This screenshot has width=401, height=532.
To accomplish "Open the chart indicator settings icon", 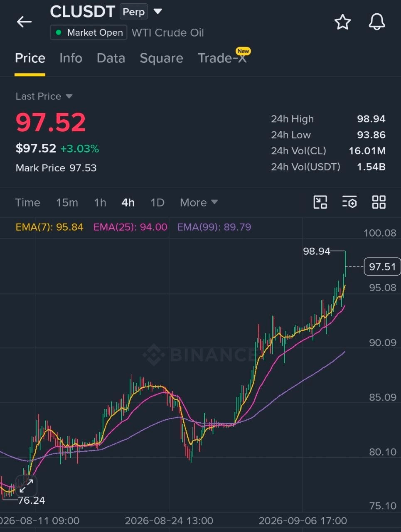I will click(349, 202).
